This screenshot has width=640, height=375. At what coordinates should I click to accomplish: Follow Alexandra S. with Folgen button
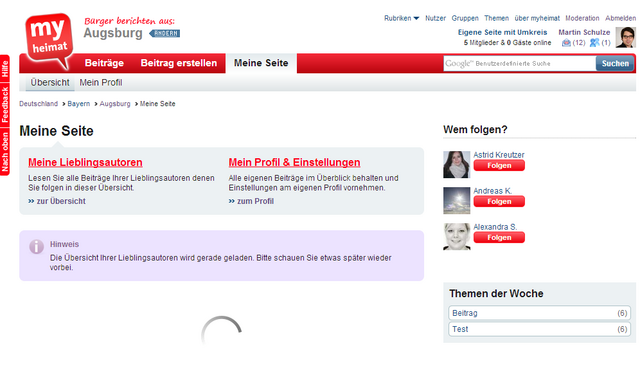click(499, 237)
